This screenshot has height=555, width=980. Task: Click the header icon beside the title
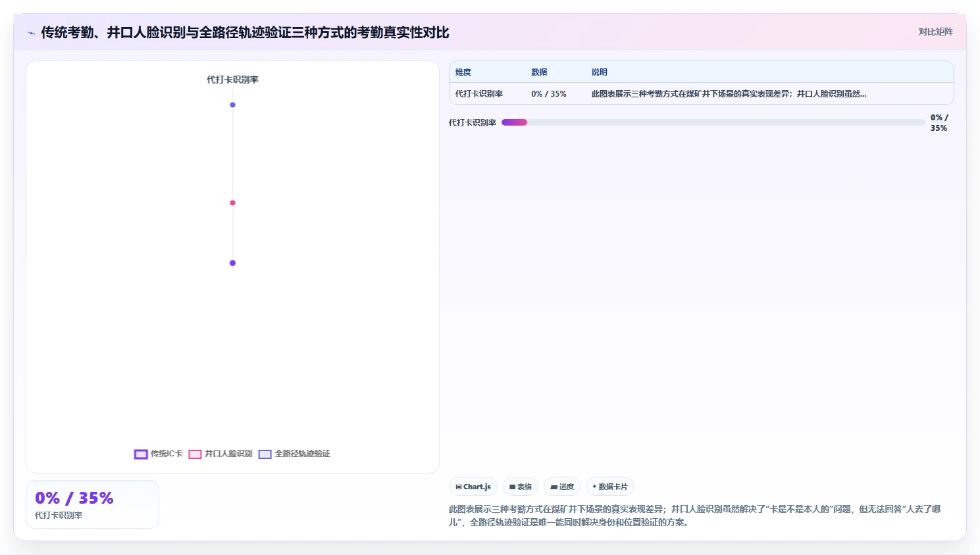(31, 33)
